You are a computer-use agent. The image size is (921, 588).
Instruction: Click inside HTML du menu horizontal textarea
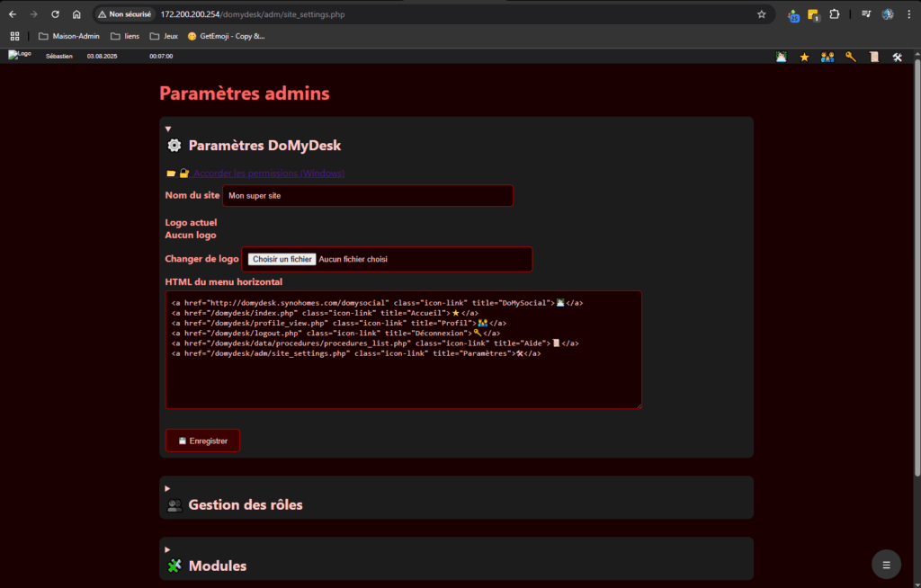click(403, 378)
